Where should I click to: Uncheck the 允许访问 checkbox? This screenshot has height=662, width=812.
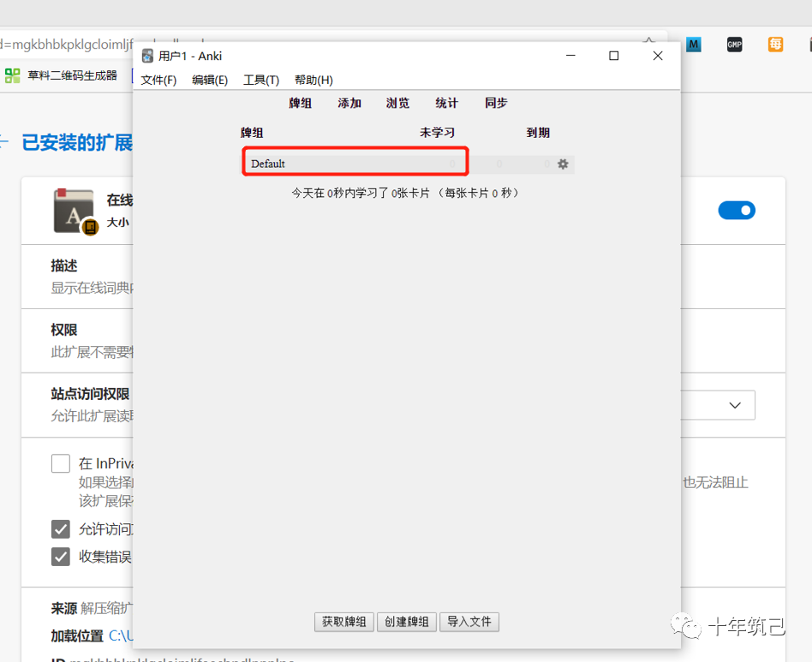[x=61, y=529]
